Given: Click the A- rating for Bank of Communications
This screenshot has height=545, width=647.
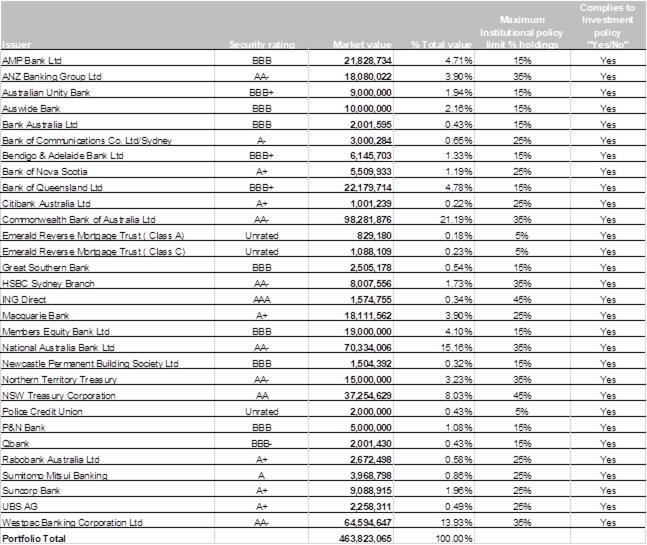Looking at the screenshot, I should 262,141.
